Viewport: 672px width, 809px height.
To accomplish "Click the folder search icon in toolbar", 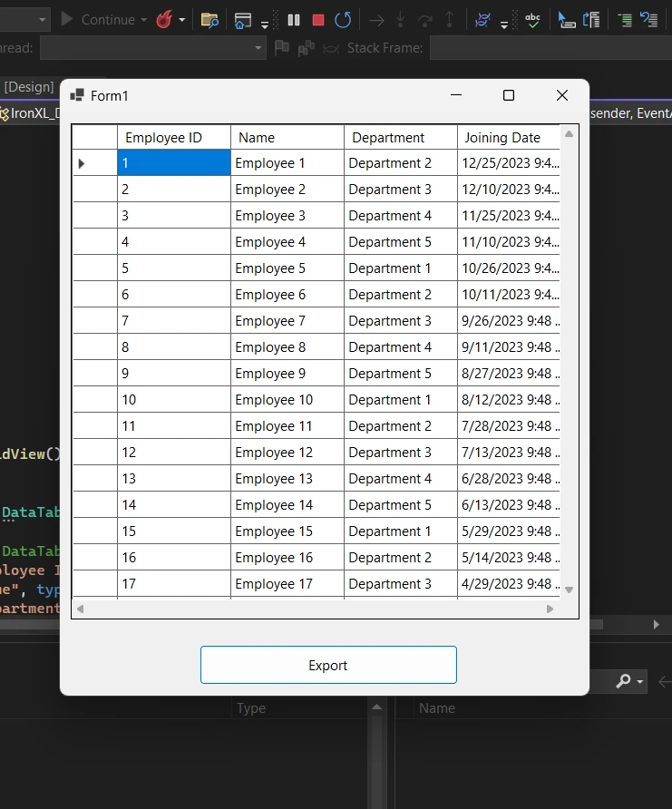I will (x=209, y=19).
